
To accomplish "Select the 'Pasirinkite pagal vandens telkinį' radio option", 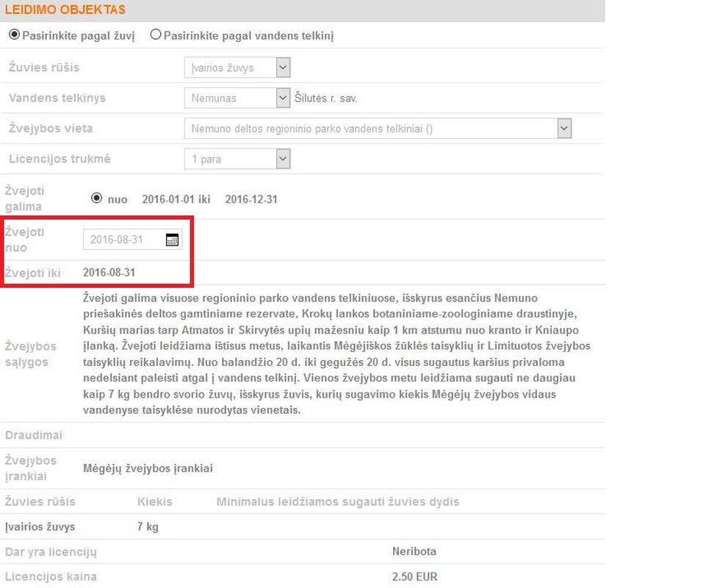I will 156,35.
